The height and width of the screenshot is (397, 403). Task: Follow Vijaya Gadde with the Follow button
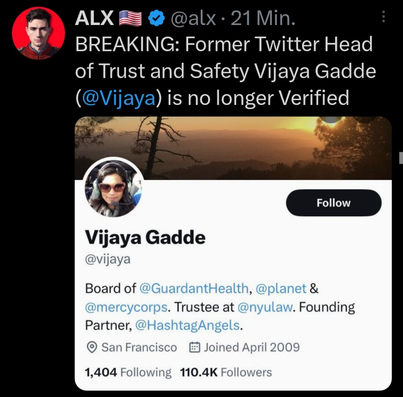(334, 203)
